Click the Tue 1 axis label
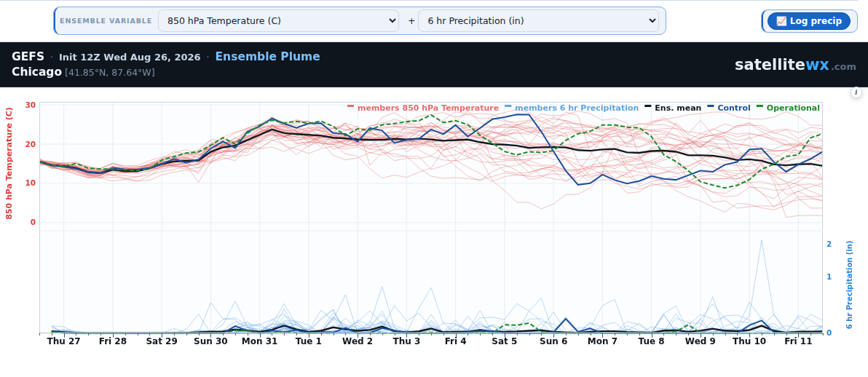 (308, 341)
